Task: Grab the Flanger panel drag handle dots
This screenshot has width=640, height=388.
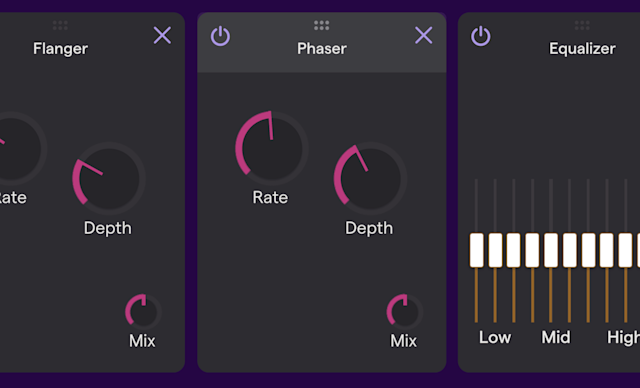Action: pos(60,25)
